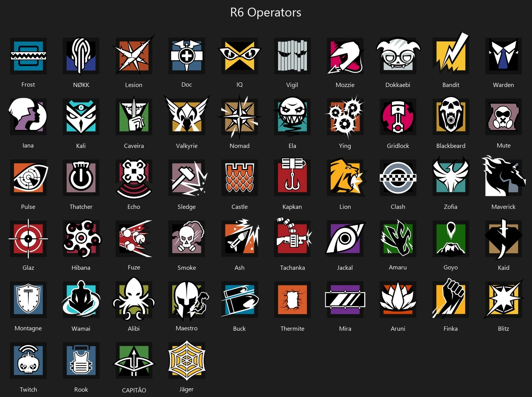The width and height of the screenshot is (532, 397).
Task: Pick the Blackbeard skull icon
Action: 451,116
